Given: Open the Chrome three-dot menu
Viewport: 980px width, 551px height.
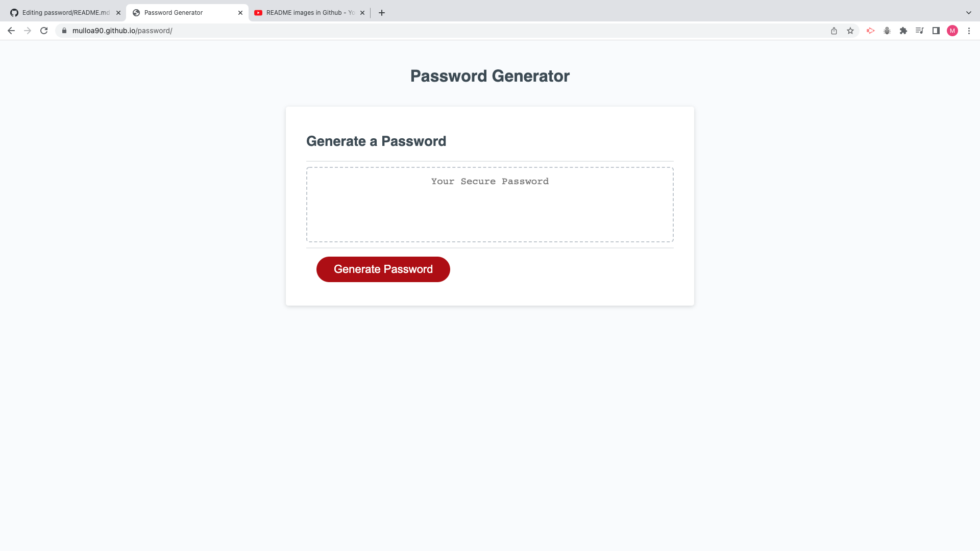Looking at the screenshot, I should [969, 31].
